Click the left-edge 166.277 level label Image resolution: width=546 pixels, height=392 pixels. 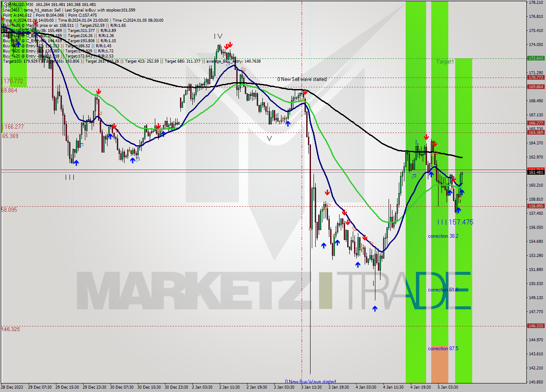pyautogui.click(x=13, y=127)
